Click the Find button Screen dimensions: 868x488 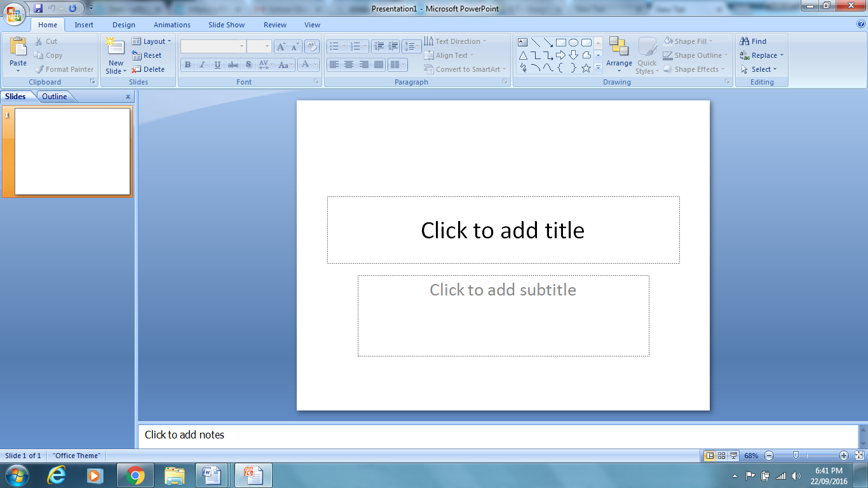[x=754, y=41]
